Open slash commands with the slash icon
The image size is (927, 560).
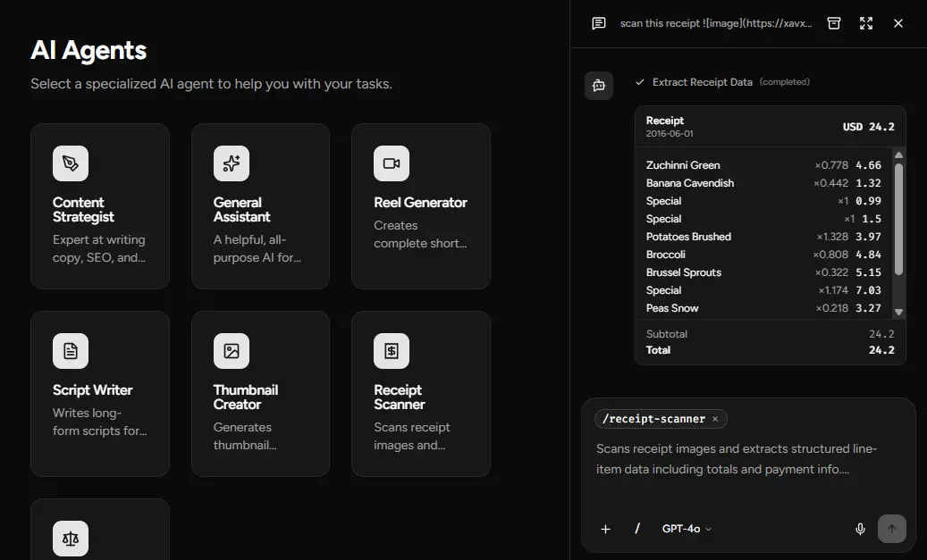point(636,529)
